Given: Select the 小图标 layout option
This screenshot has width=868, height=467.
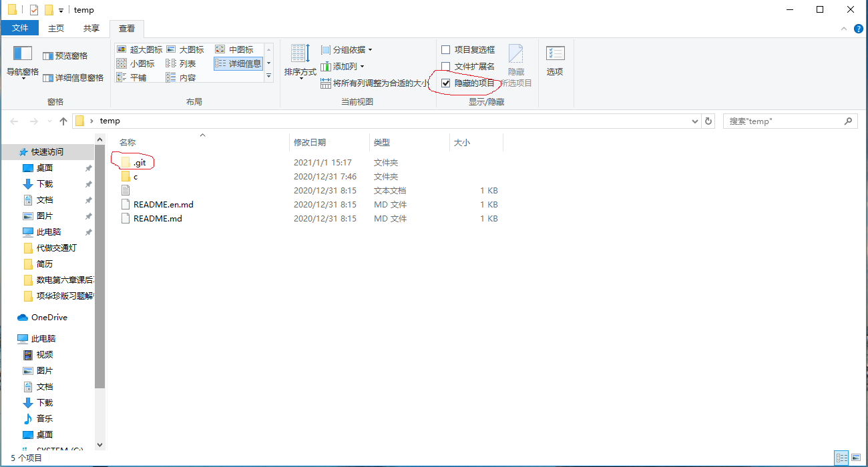Looking at the screenshot, I should [x=136, y=63].
